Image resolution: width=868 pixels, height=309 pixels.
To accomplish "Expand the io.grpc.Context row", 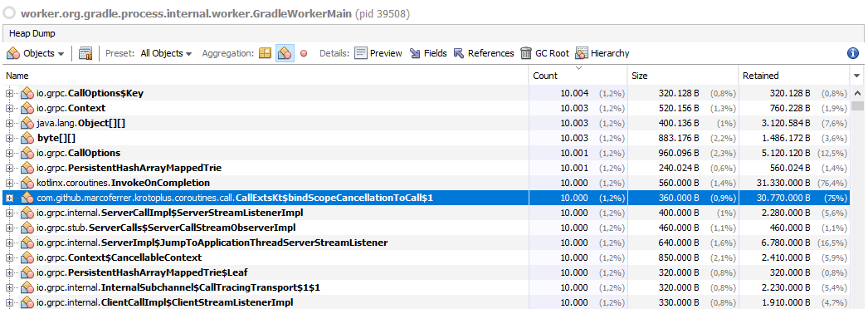I will coord(9,108).
